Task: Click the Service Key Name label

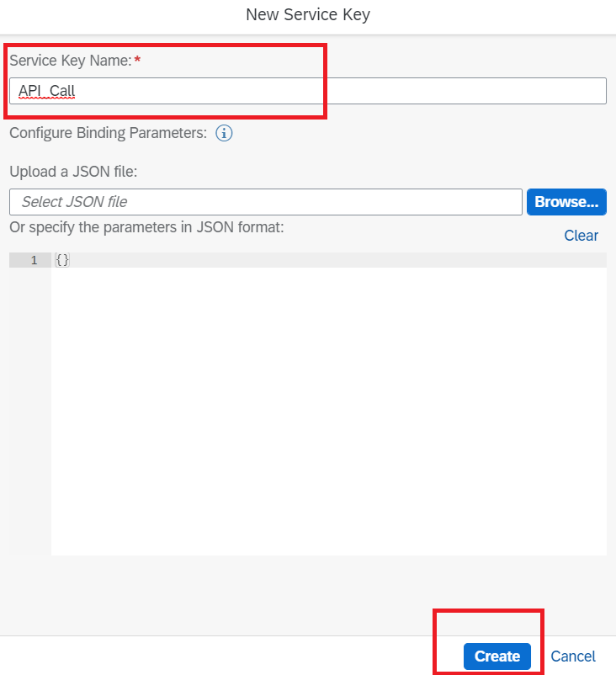Action: pos(71,61)
